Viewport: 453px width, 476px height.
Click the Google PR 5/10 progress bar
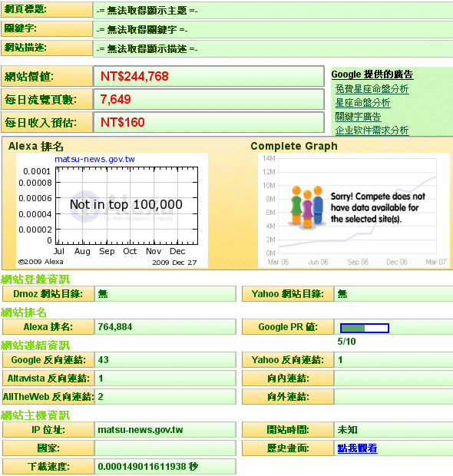[365, 328]
